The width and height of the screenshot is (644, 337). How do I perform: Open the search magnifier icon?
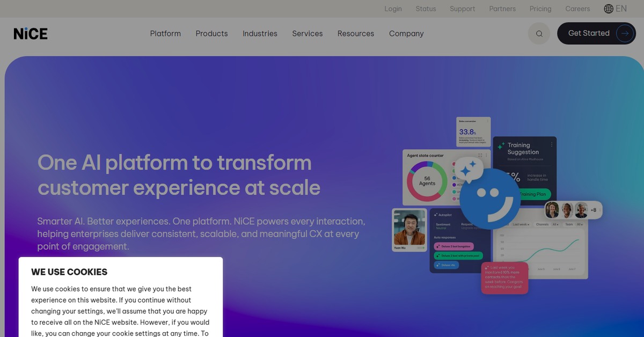click(539, 33)
